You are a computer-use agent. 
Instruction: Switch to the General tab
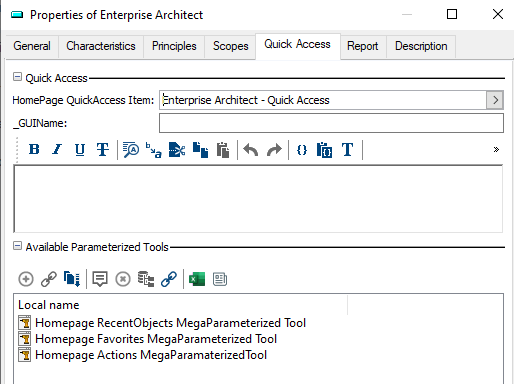click(32, 46)
